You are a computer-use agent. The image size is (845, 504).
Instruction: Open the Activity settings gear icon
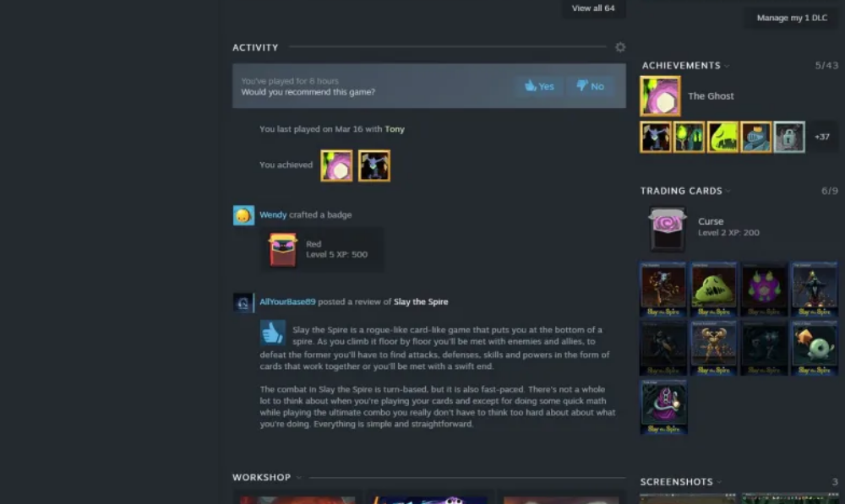[x=620, y=47]
